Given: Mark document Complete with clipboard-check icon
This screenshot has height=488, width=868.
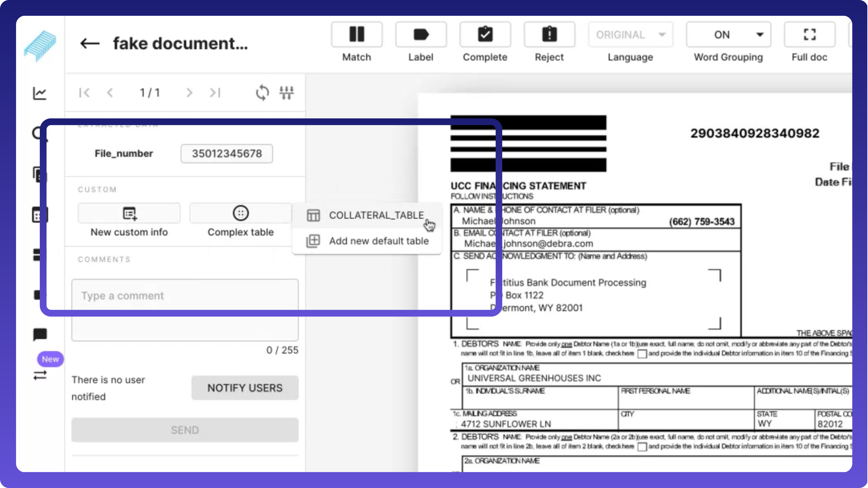Looking at the screenshot, I should pyautogui.click(x=485, y=35).
